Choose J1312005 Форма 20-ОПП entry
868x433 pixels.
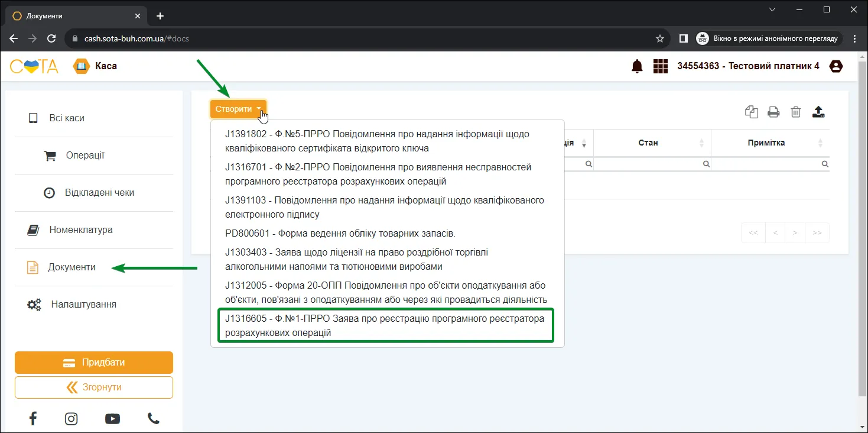(386, 292)
